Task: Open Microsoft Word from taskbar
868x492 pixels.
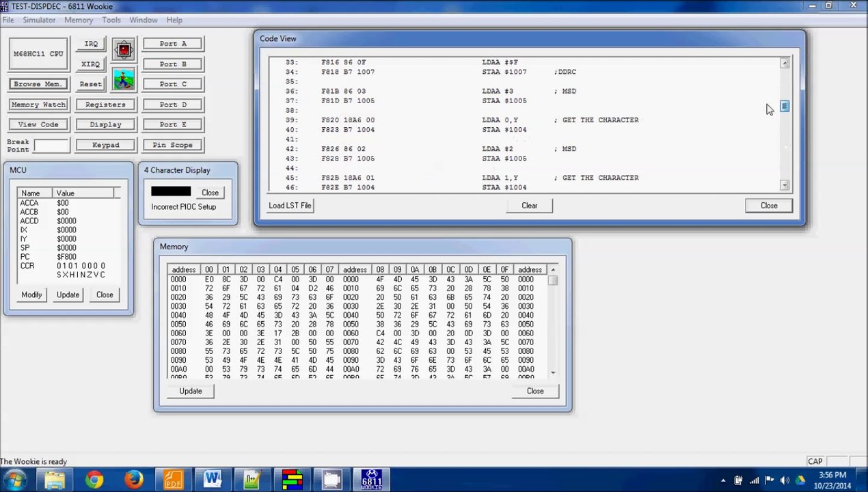Action: [213, 480]
